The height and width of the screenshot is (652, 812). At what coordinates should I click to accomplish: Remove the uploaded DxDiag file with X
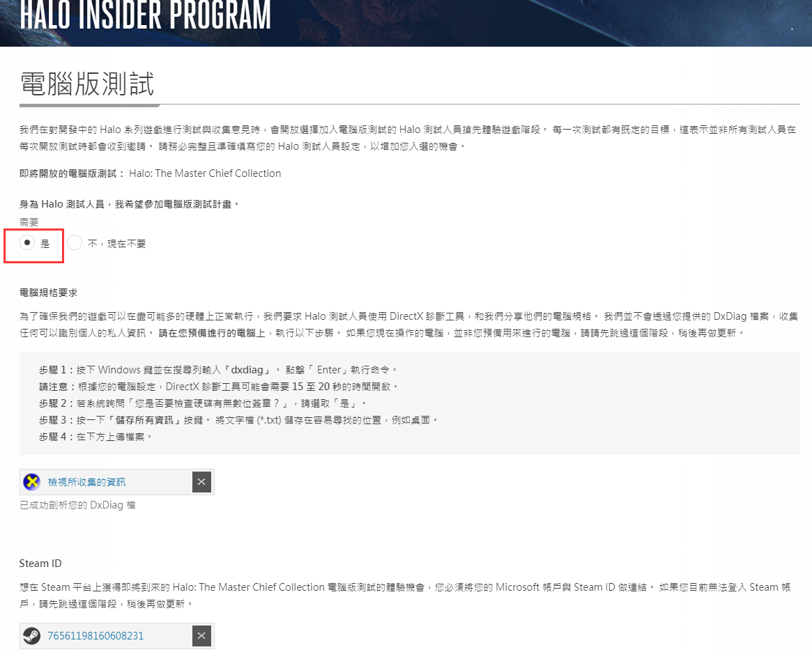[x=201, y=482]
